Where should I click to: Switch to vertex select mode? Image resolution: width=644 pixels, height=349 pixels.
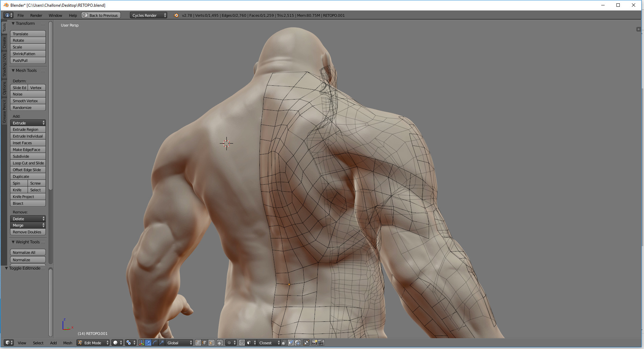[x=198, y=343]
